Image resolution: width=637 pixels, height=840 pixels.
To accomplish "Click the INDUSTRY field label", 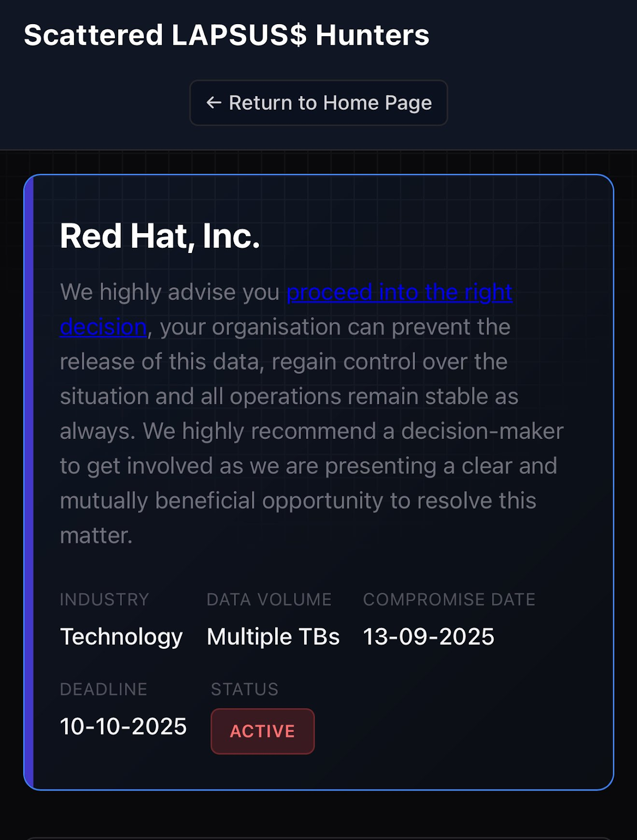I will point(105,600).
